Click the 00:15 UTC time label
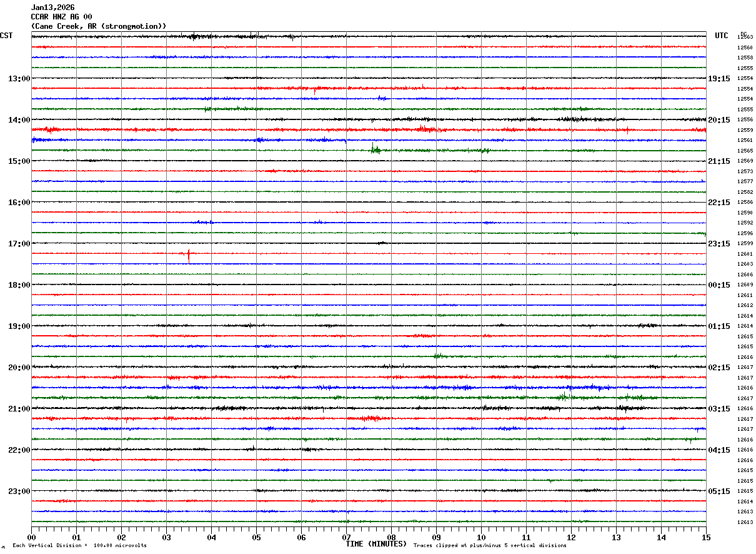 point(719,285)
